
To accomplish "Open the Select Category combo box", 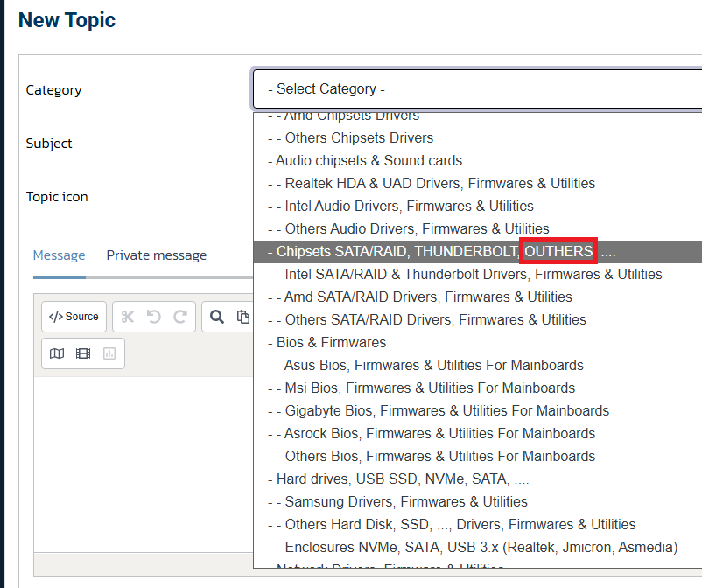I will [477, 89].
